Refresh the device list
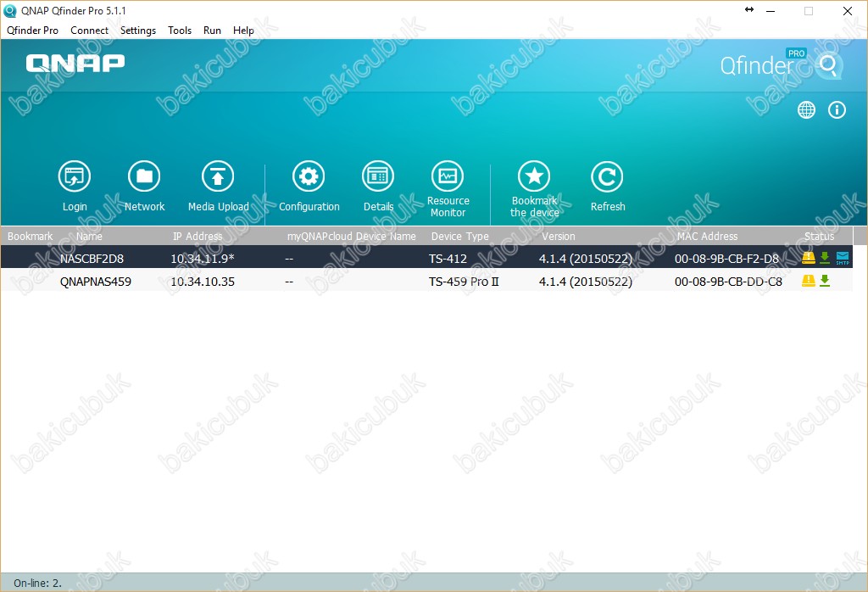This screenshot has height=592, width=868. pyautogui.click(x=607, y=176)
